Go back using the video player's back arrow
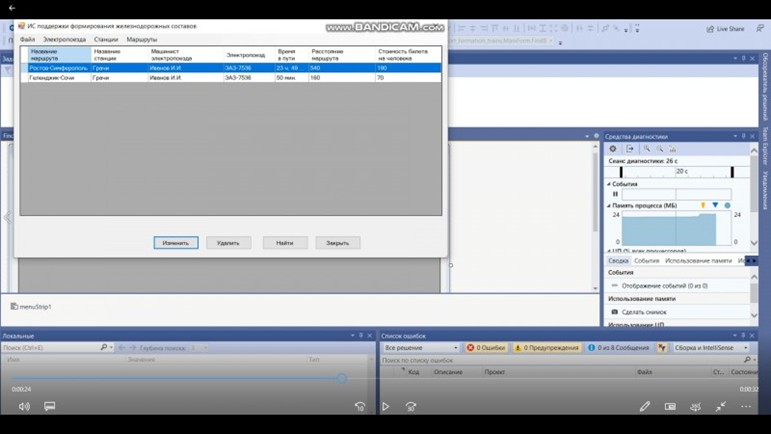Screen dimensions: 771x434 [12, 8]
